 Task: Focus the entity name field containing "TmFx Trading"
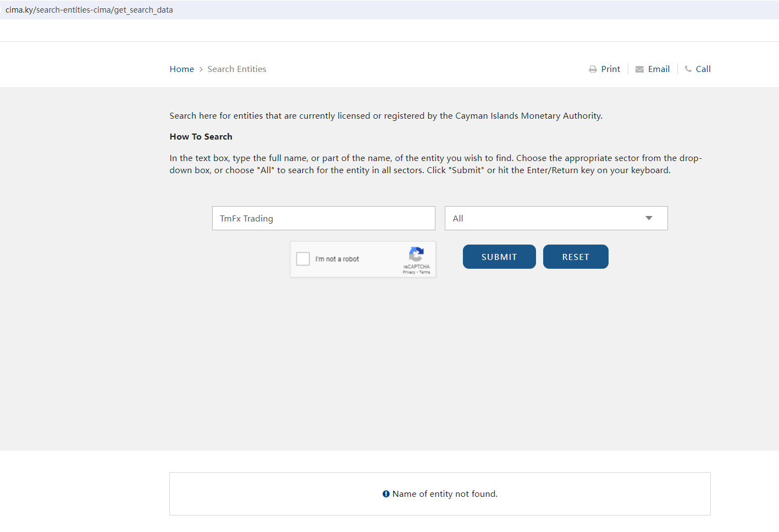323,218
